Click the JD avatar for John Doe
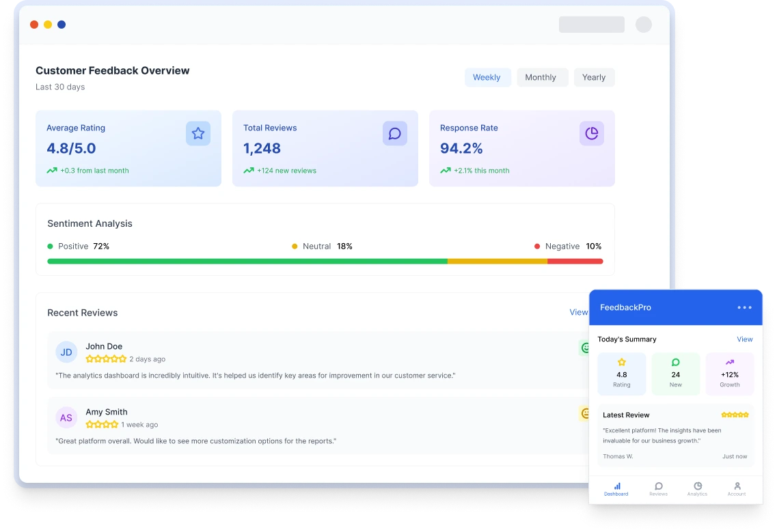Screen dimensions: 777x532 tap(66, 352)
